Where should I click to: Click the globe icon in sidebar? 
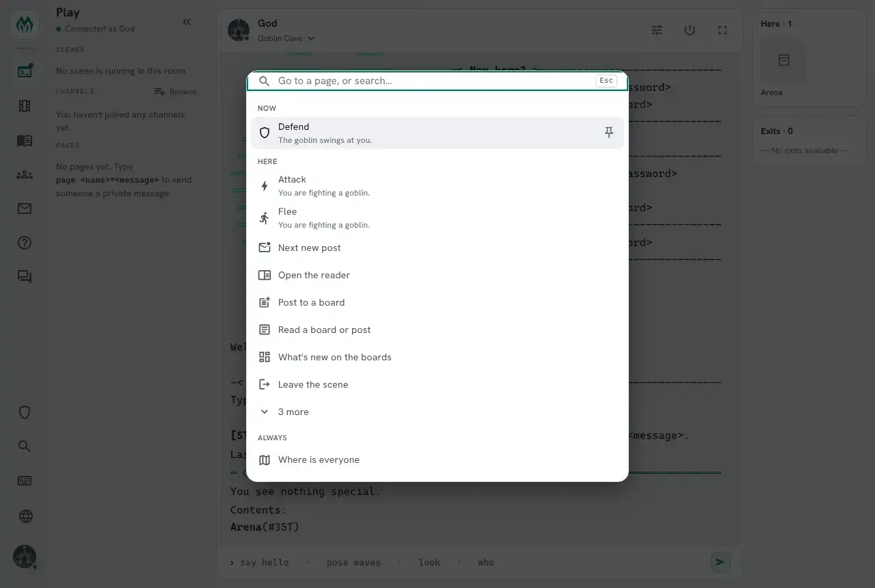coord(25,516)
